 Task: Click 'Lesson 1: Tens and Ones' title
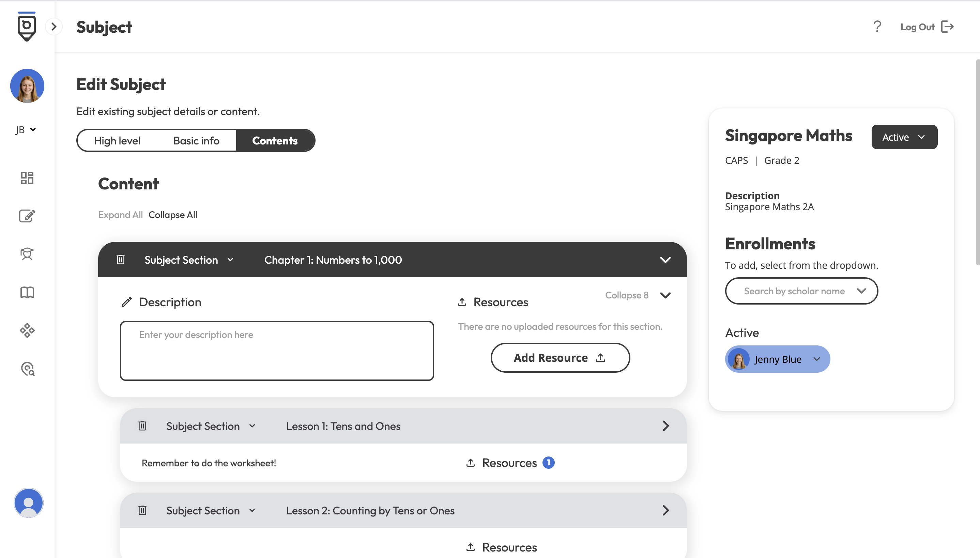343,426
